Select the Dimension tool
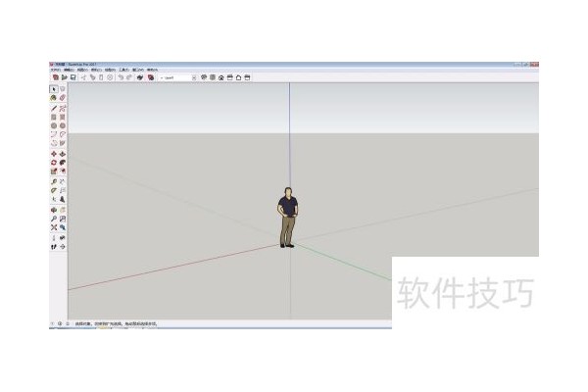 pyautogui.click(x=63, y=182)
